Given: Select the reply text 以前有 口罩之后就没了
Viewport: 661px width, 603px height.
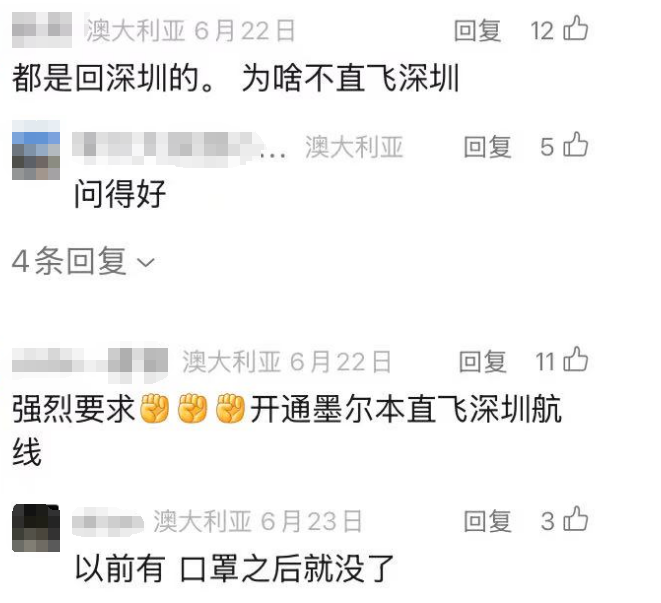Looking at the screenshot, I should click(x=234, y=568).
